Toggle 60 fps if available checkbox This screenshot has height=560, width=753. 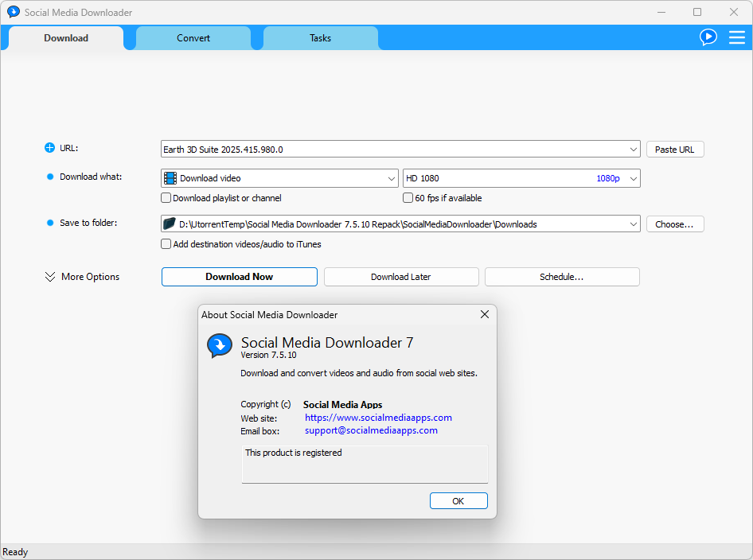tap(408, 198)
